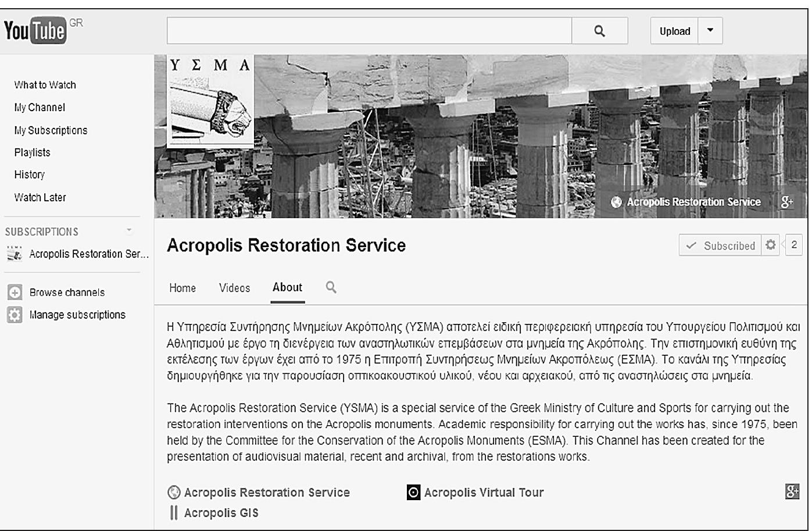This screenshot has height=531, width=812.
Task: Toggle the Subscribed button
Action: pos(720,245)
